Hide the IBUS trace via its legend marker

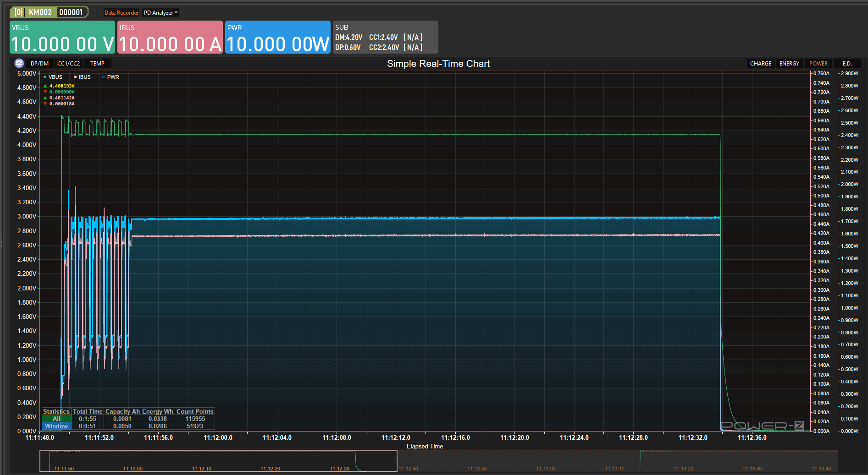(x=75, y=77)
